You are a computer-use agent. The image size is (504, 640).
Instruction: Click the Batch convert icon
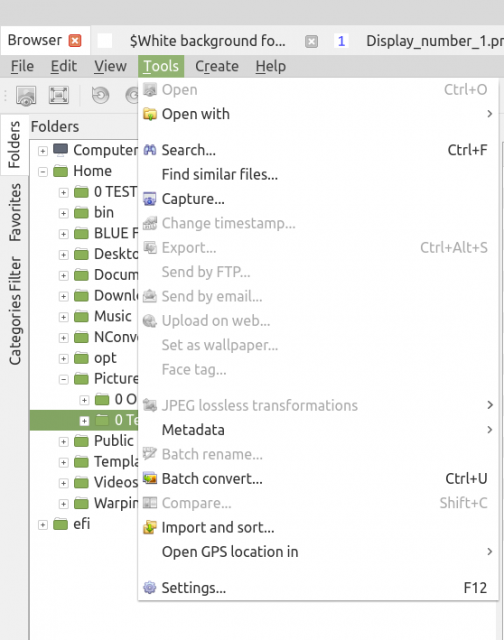pyautogui.click(x=150, y=478)
